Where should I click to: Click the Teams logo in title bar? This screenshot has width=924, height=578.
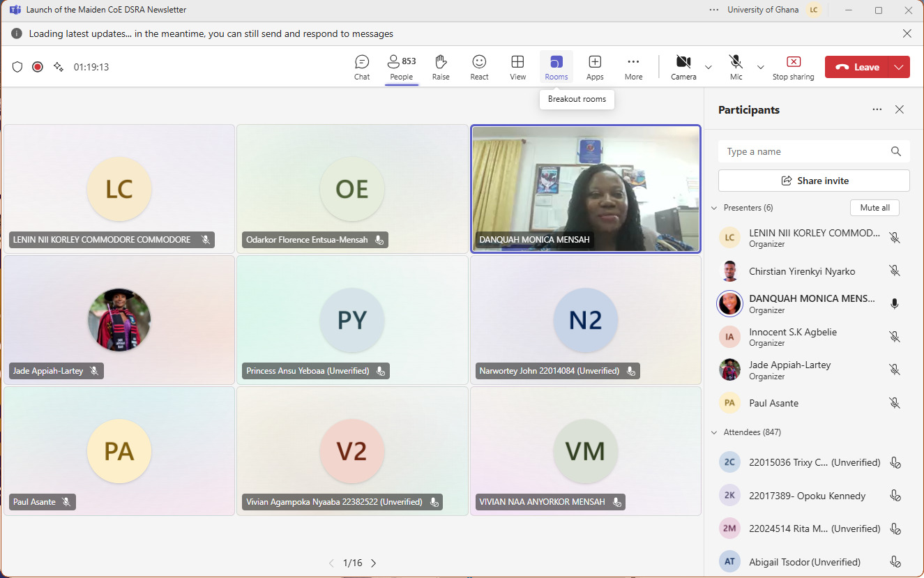[15, 10]
